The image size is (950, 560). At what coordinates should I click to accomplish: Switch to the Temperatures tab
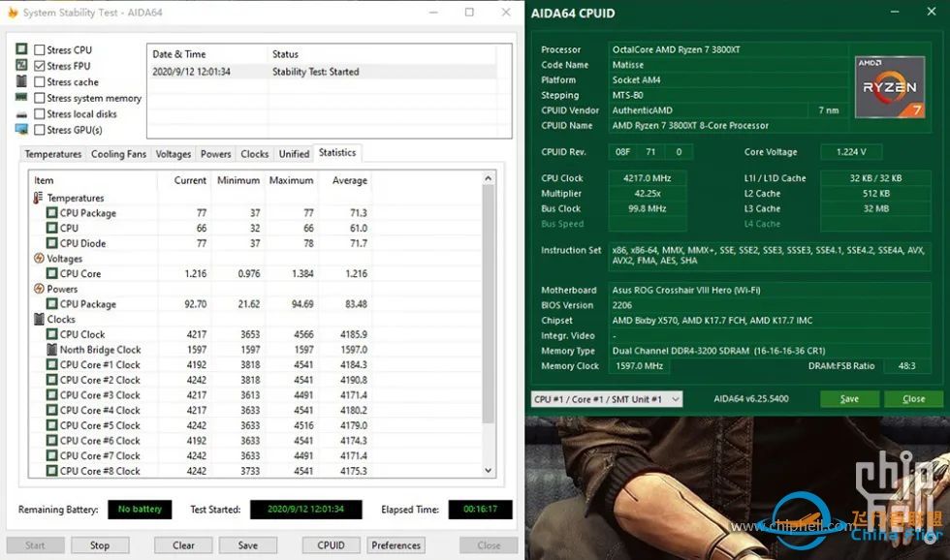point(53,154)
